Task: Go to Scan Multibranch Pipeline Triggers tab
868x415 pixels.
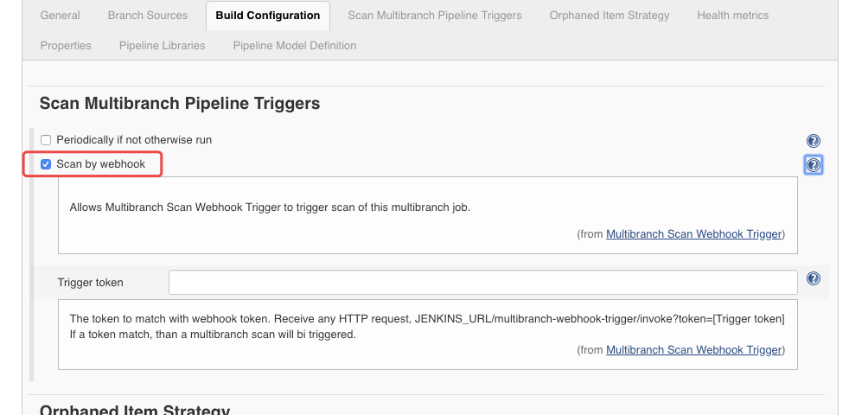Action: [435, 16]
